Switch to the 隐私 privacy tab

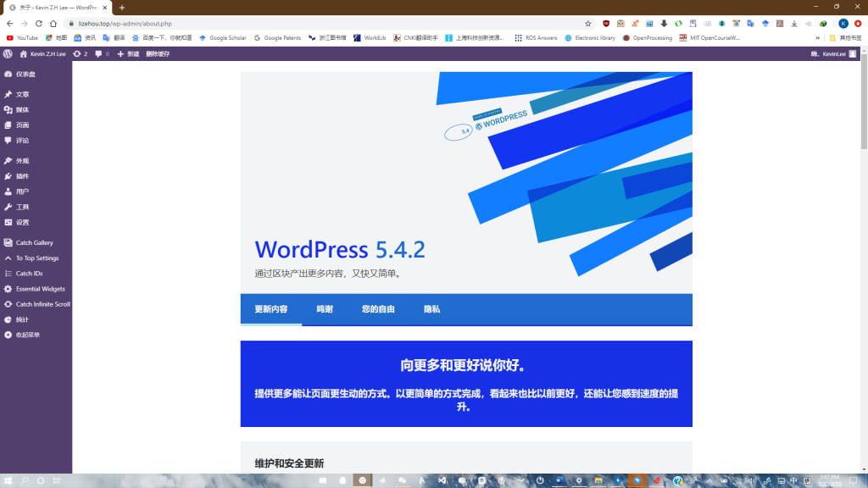431,309
